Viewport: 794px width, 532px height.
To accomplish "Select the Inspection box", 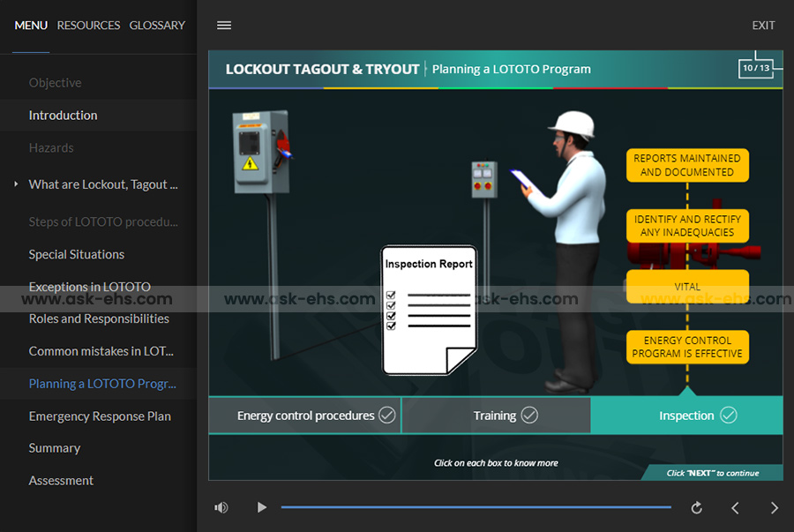I will coord(686,416).
